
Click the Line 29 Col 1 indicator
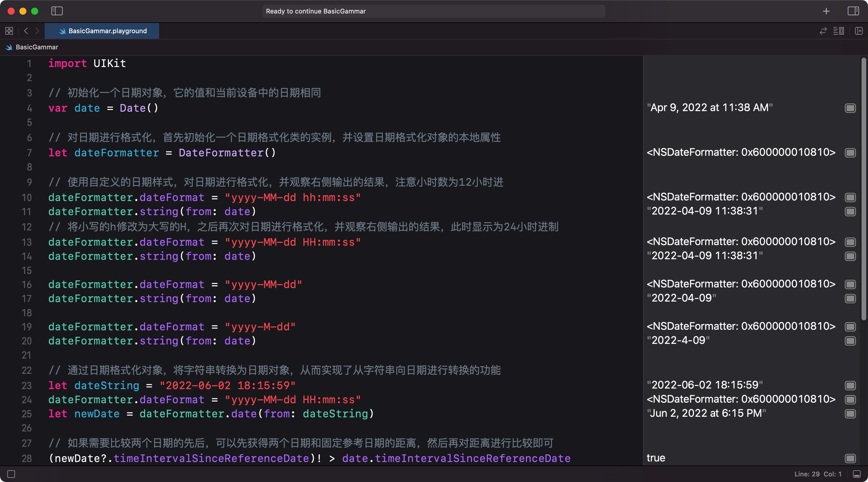[x=818, y=474]
